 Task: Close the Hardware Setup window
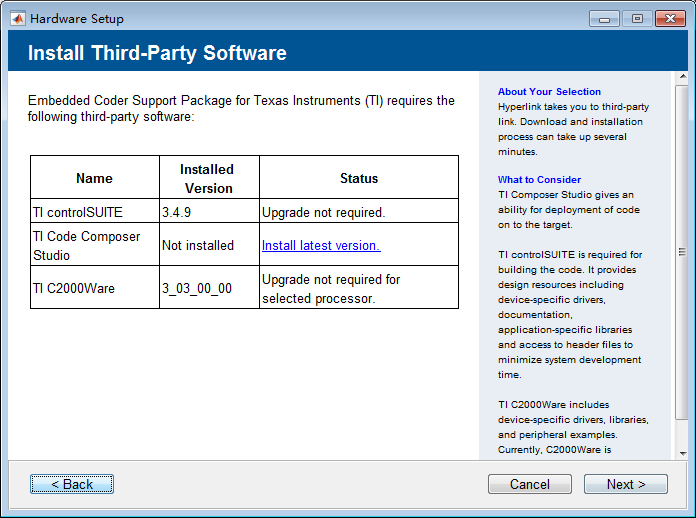(x=670, y=19)
